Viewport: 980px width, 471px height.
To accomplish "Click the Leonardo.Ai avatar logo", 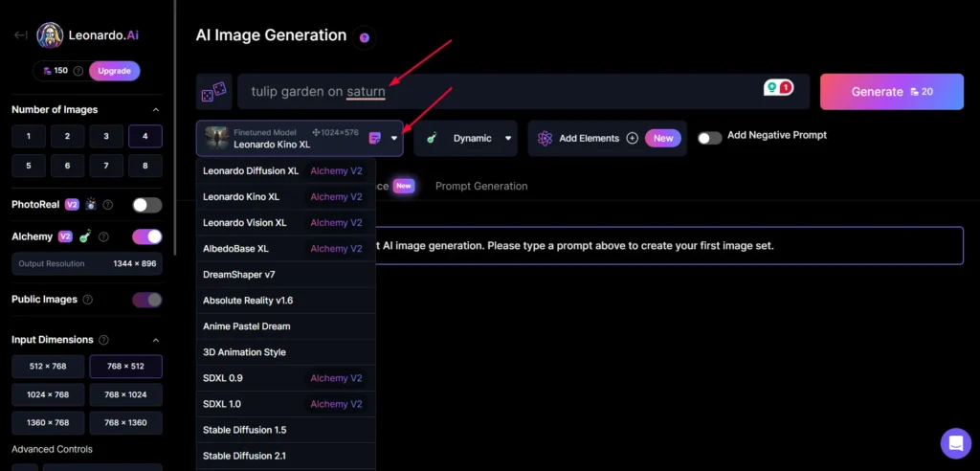I will pyautogui.click(x=50, y=35).
